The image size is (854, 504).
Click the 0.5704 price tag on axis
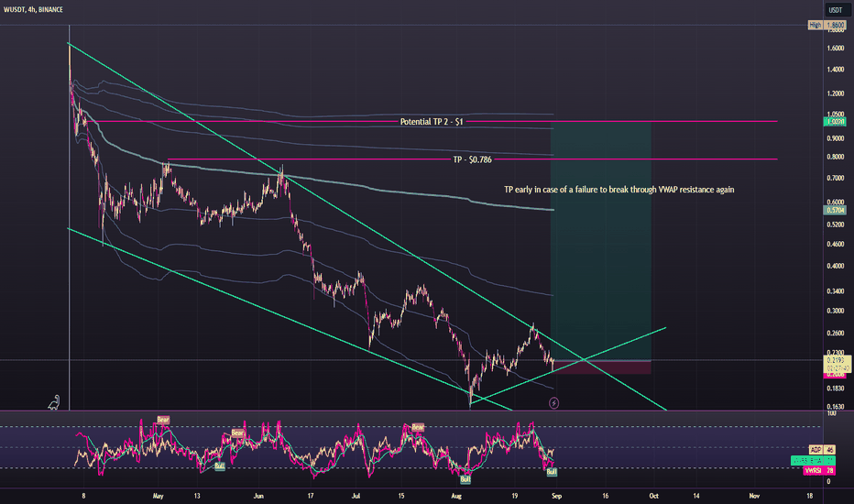(x=836, y=210)
